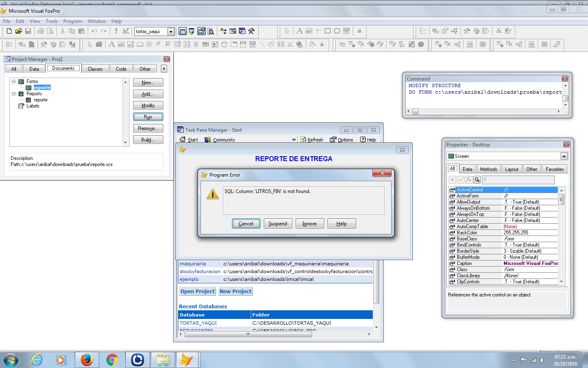Open the File menu

[x=7, y=21]
